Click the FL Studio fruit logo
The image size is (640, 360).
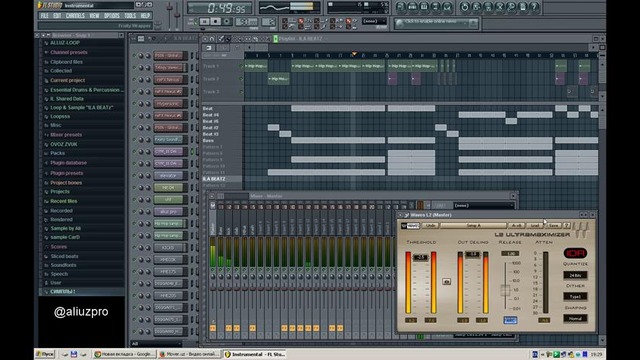[x=40, y=5]
